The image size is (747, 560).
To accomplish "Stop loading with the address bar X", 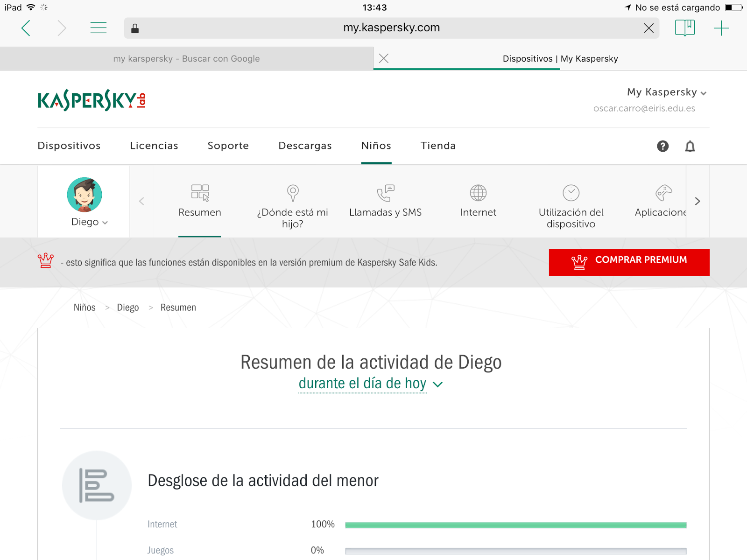I will [648, 28].
